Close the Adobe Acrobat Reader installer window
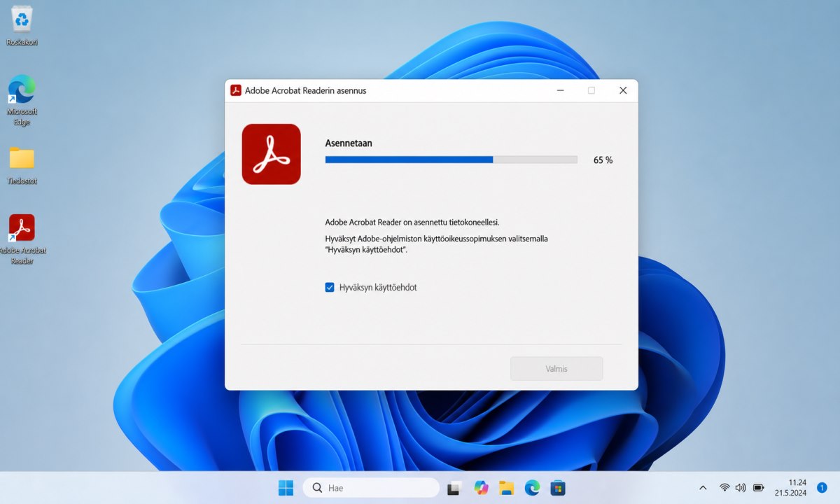 click(x=623, y=90)
